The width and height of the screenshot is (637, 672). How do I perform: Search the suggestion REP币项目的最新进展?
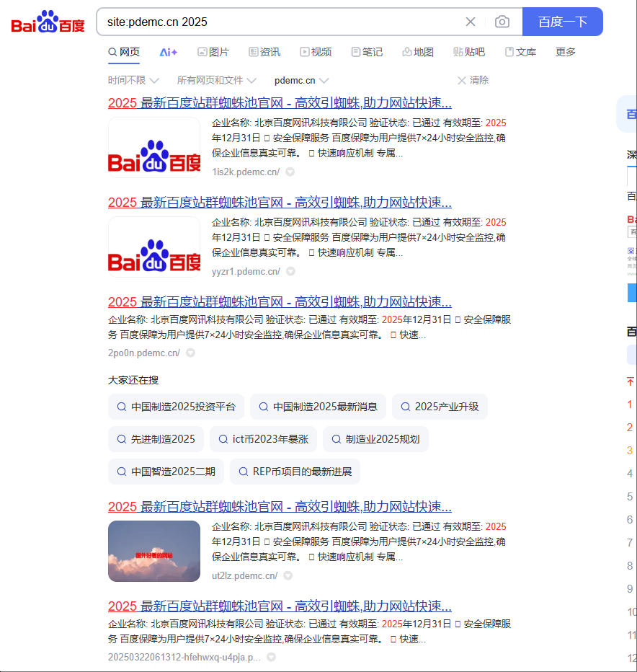point(295,472)
